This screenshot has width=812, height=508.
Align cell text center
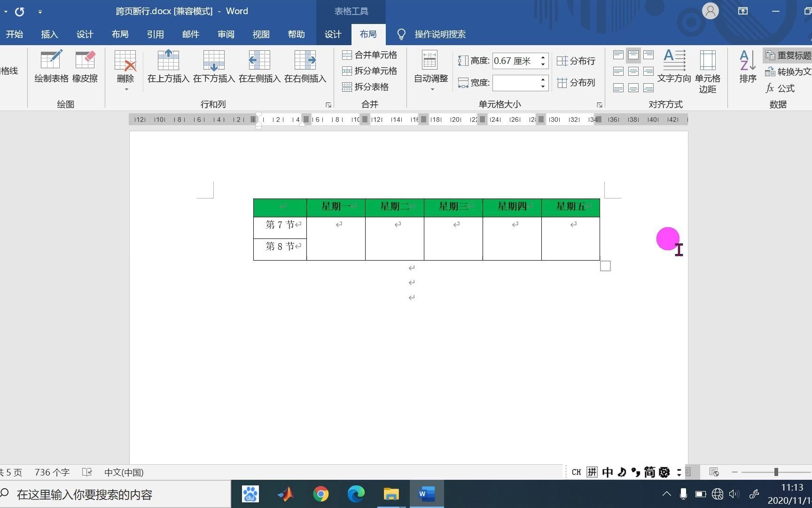coord(633,71)
